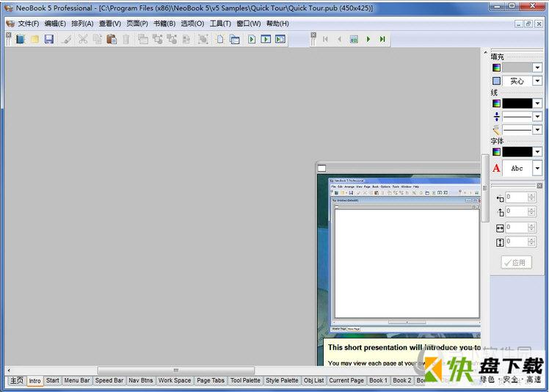Click the Cut scissors icon
The width and height of the screenshot is (549, 392).
(x=83, y=39)
